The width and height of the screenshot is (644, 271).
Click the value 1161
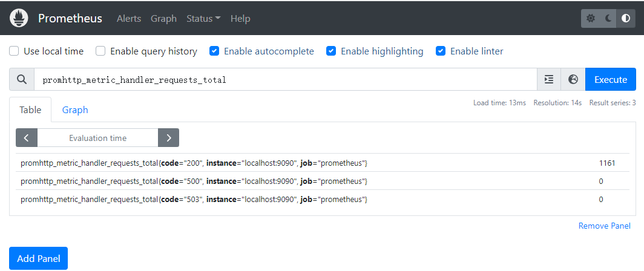click(607, 163)
